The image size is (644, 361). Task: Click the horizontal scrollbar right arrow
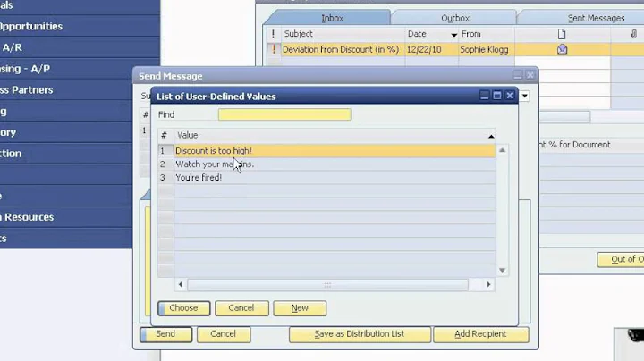click(x=488, y=284)
